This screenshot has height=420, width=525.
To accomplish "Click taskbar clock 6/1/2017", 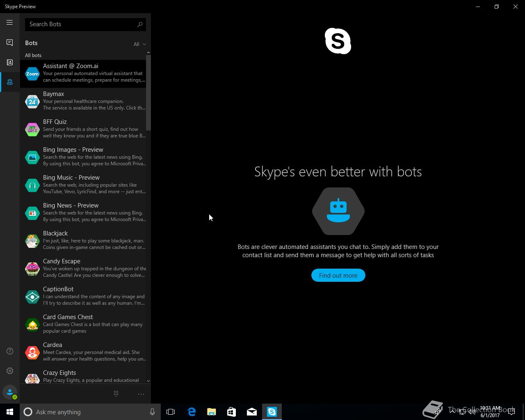I will [490, 412].
